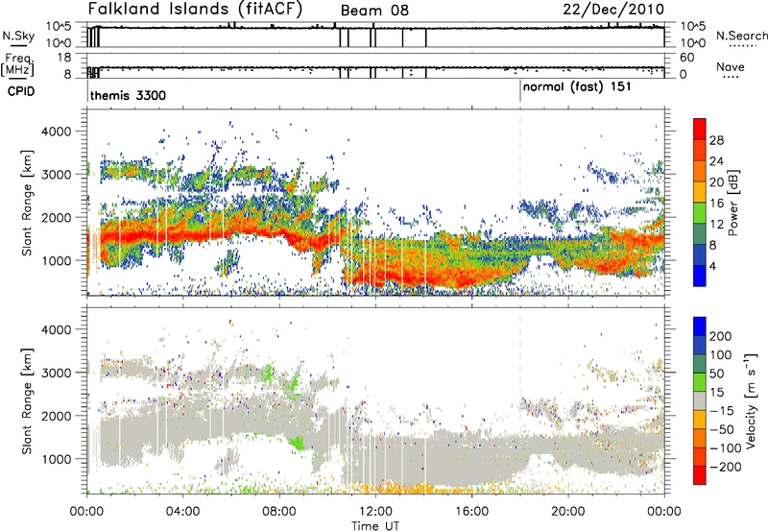Click the velocity panel's "Slant Range [km]" label
Viewport: 768px width, 532px height.
coord(27,401)
